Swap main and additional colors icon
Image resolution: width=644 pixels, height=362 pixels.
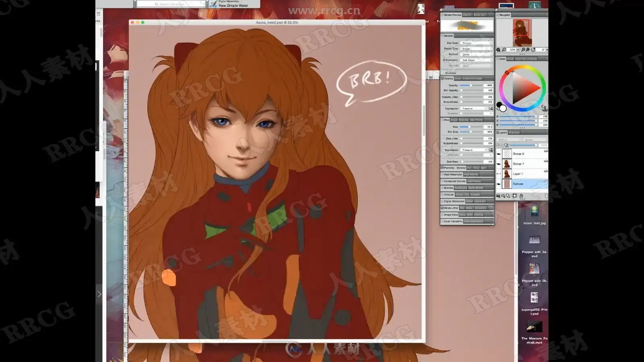pyautogui.click(x=498, y=109)
